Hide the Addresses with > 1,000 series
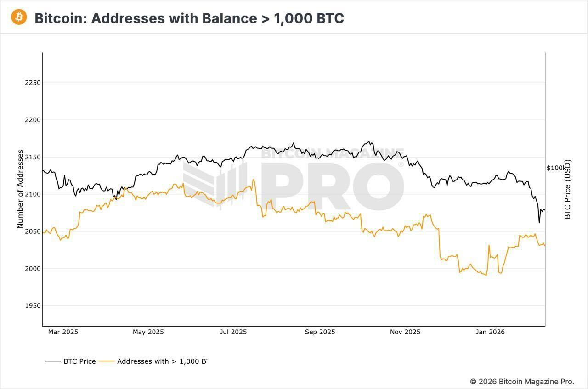This screenshot has width=588, height=389. point(161,361)
